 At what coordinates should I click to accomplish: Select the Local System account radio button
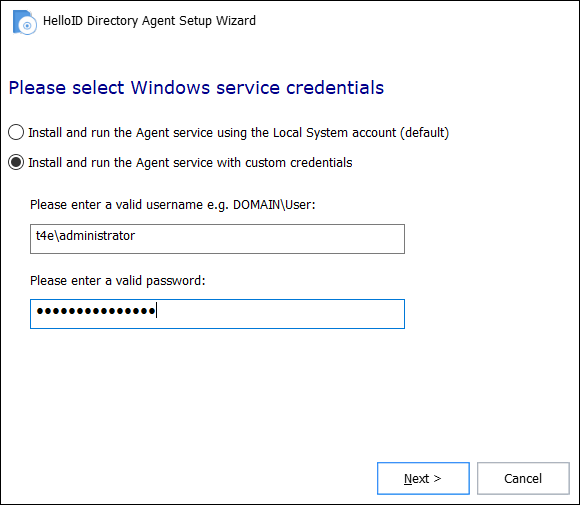pyautogui.click(x=16, y=132)
